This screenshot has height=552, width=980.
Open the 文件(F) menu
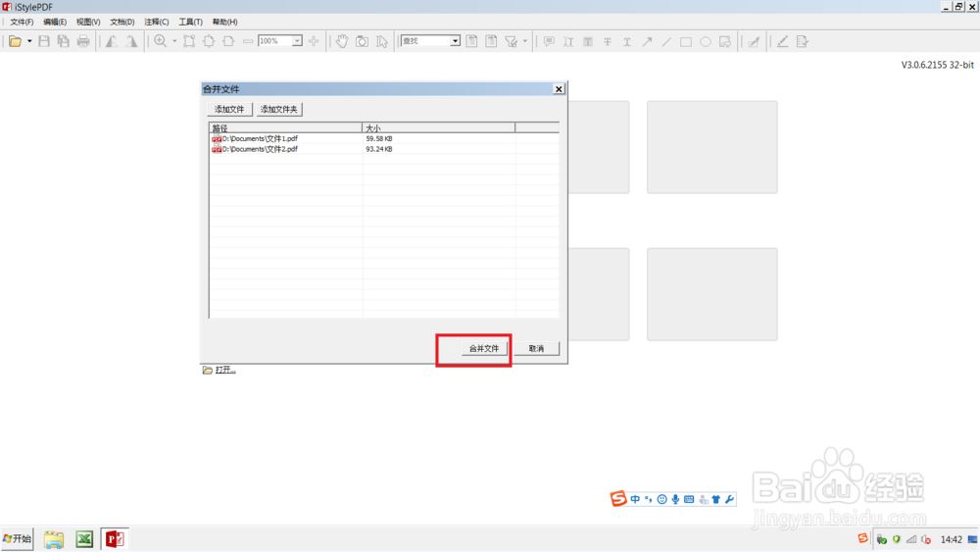pyautogui.click(x=22, y=22)
